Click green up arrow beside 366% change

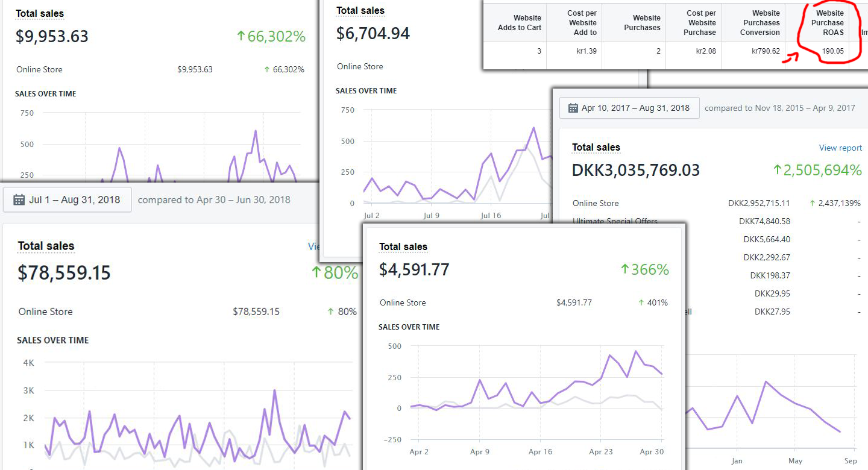click(625, 269)
